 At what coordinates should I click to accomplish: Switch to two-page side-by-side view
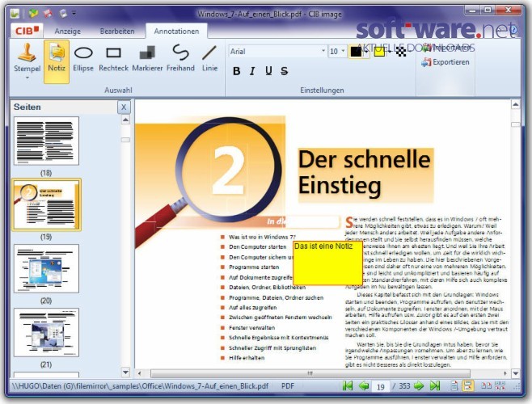(486, 385)
